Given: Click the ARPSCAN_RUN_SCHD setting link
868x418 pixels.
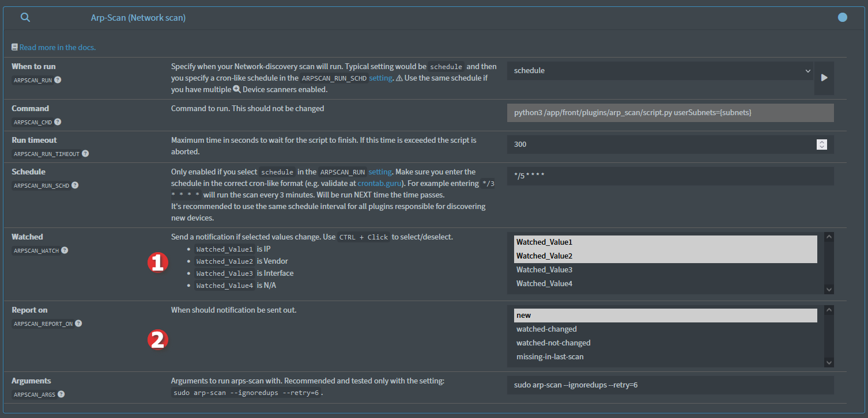Looking at the screenshot, I should tap(380, 78).
